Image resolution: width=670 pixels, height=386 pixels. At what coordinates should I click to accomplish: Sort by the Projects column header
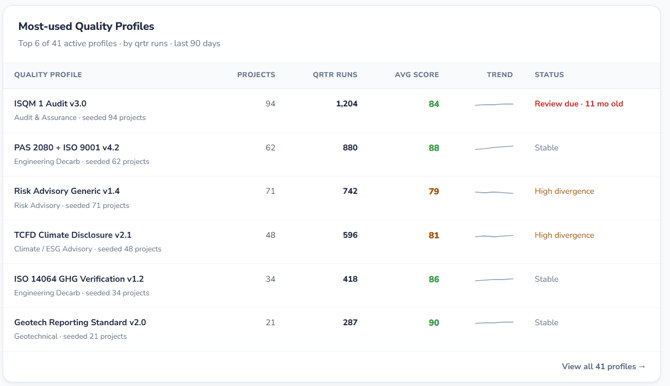[x=256, y=74]
